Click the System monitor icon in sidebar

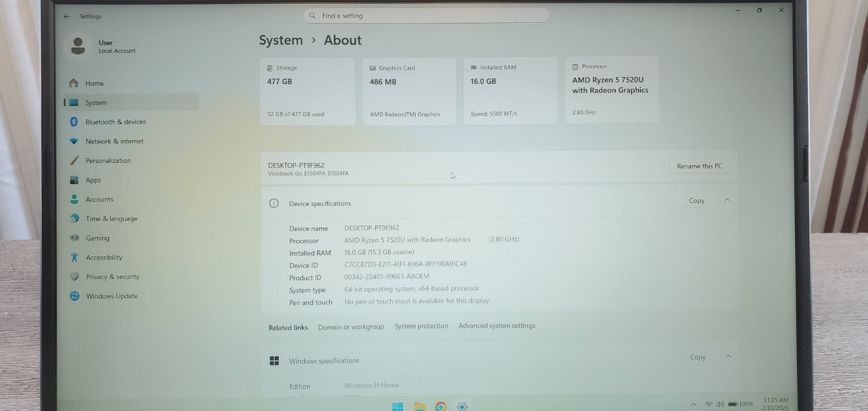point(74,103)
